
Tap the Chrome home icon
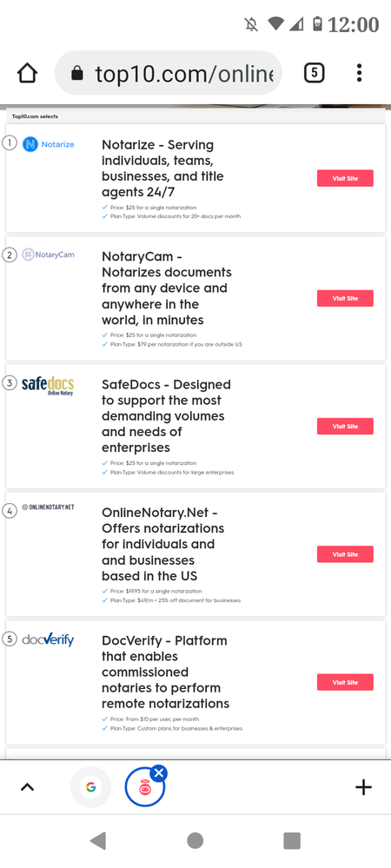point(27,72)
